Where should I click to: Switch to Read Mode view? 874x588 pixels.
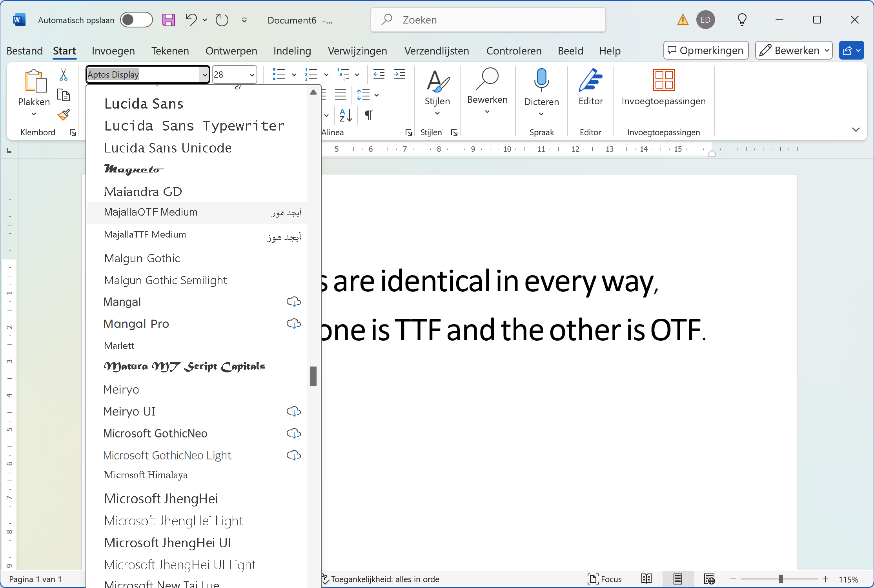[x=646, y=579]
